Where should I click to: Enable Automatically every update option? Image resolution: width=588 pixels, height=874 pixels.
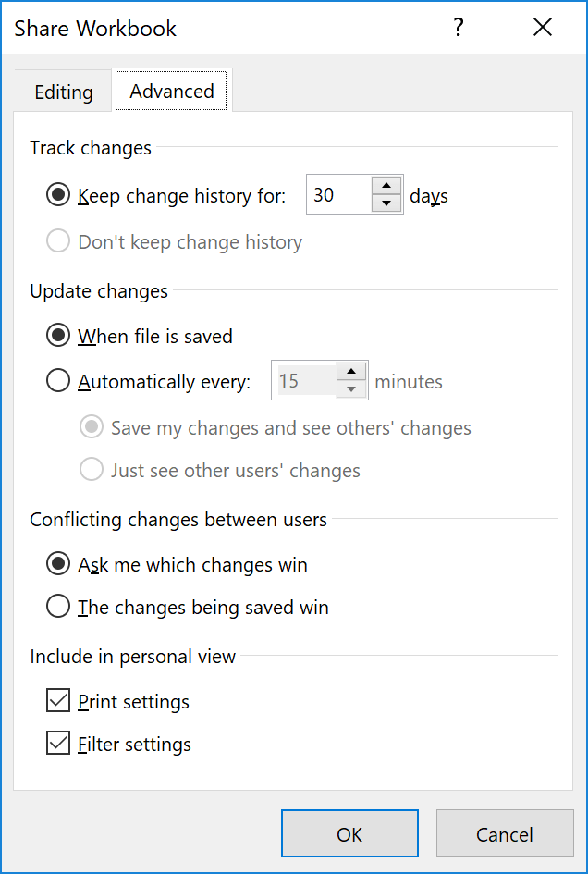pyautogui.click(x=58, y=381)
